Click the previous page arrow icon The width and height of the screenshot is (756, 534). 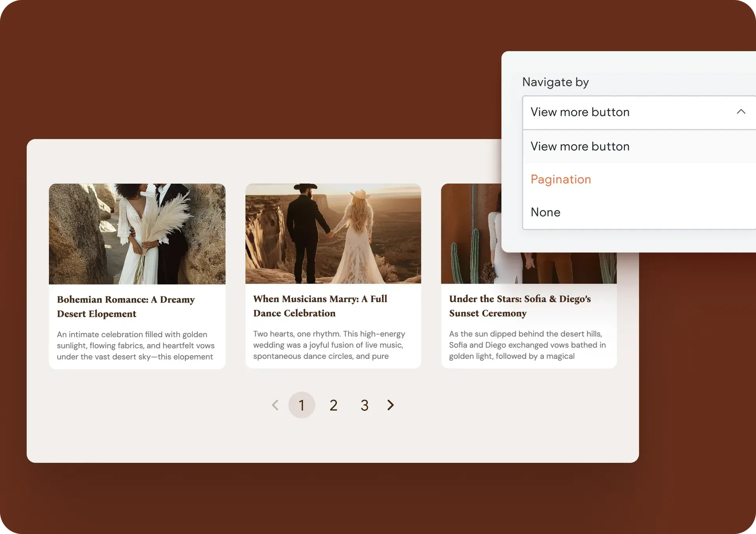275,405
